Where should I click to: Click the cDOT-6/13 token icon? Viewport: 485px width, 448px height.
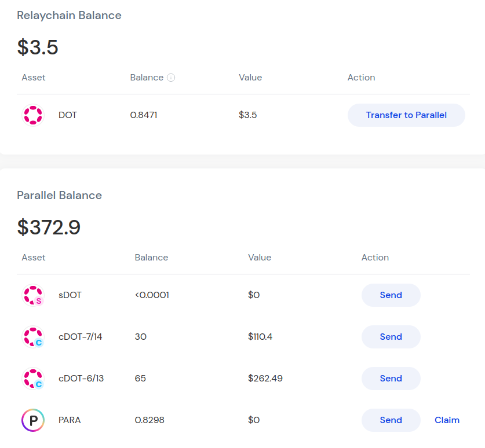33,379
